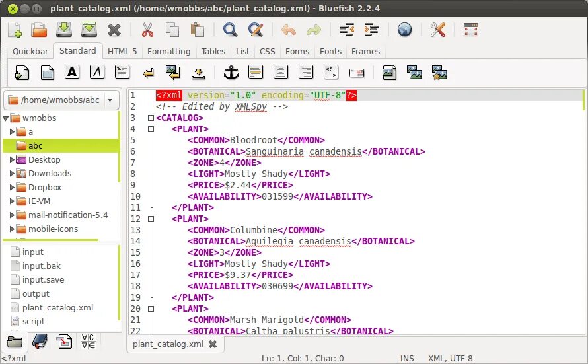The height and width of the screenshot is (364, 588).
Task: Insert an HTML comment
Action: coord(331,73)
